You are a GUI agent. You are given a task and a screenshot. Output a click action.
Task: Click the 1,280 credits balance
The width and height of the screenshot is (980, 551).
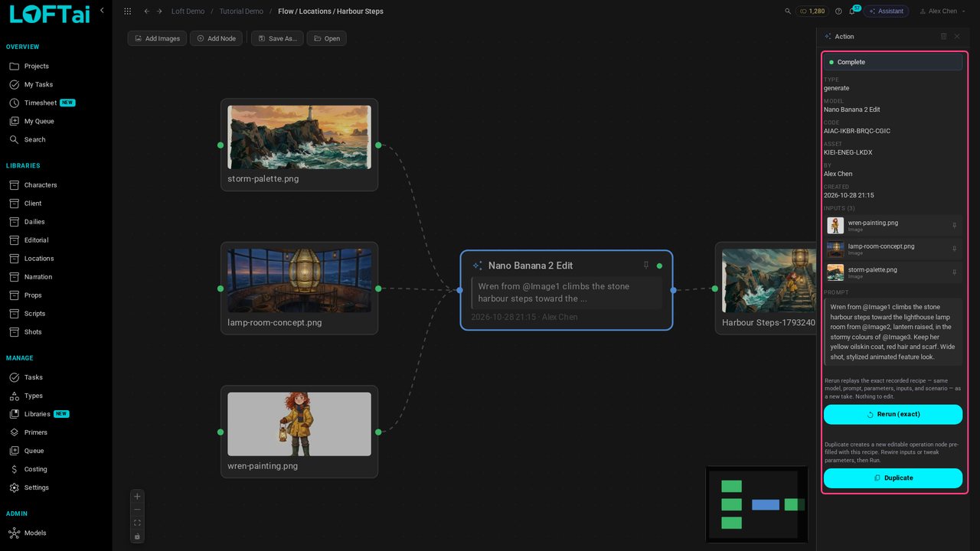coord(812,11)
